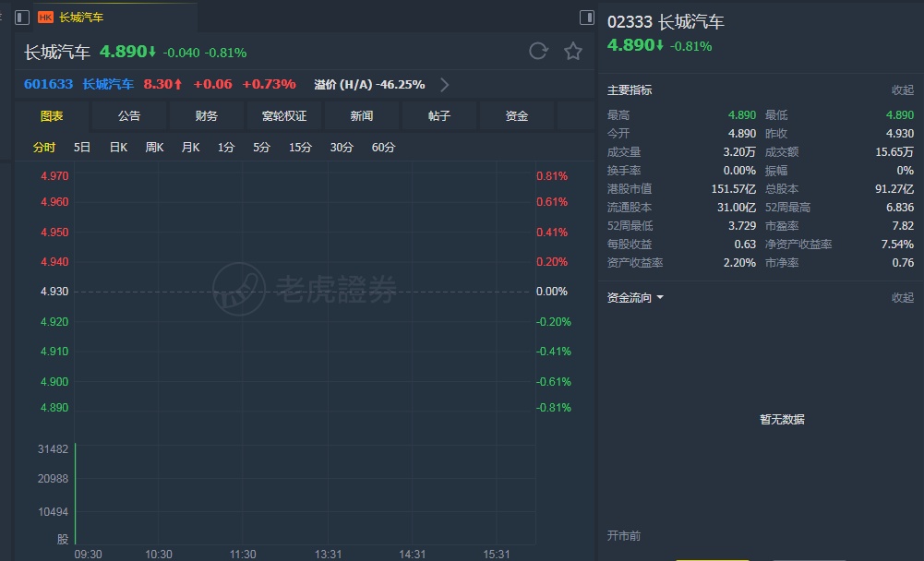Image resolution: width=924 pixels, height=561 pixels.
Task: Click the 开市前 status label
Action: tap(623, 536)
